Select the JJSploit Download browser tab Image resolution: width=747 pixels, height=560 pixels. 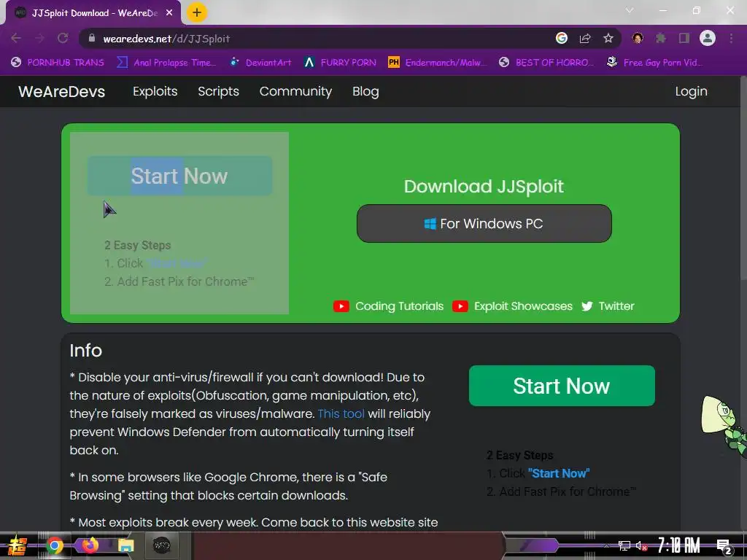(93, 13)
